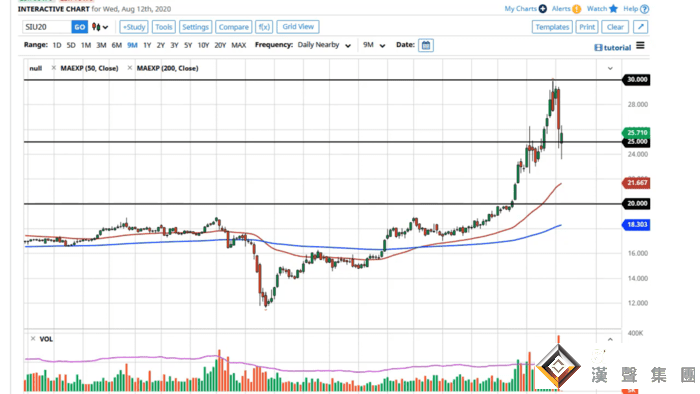Click the 25.000 horizontal line price label

click(x=637, y=142)
